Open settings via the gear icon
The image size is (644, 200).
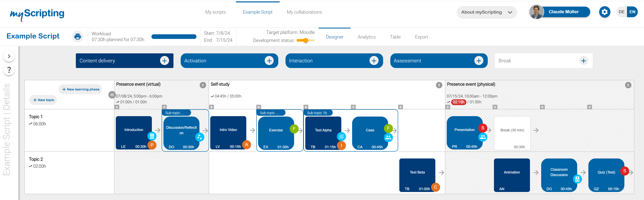pos(604,12)
